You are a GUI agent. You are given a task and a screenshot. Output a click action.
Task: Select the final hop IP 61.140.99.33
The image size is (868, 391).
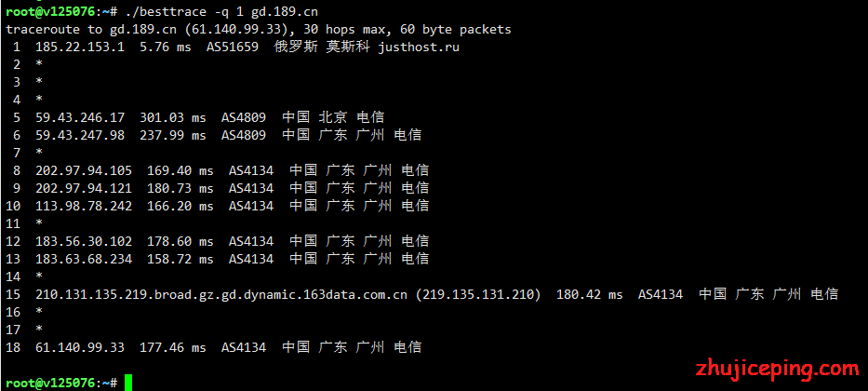pos(80,347)
